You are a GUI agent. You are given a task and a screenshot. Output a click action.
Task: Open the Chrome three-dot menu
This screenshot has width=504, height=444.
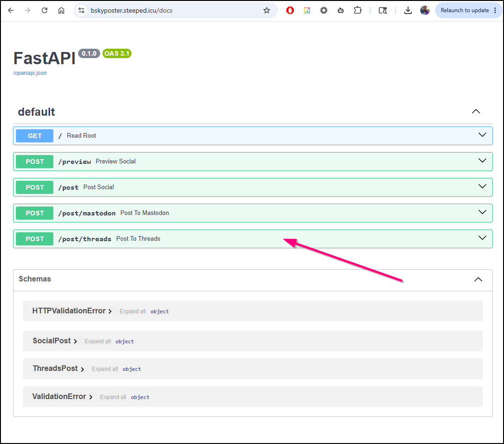pos(495,10)
